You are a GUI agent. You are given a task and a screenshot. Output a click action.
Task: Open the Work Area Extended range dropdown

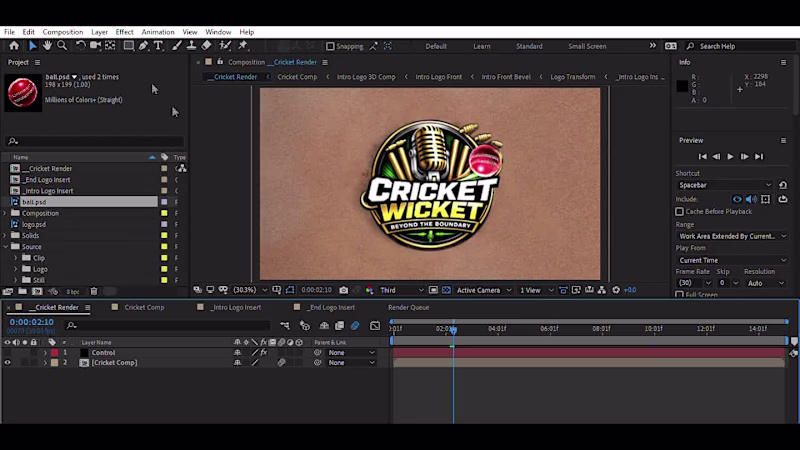coord(732,236)
